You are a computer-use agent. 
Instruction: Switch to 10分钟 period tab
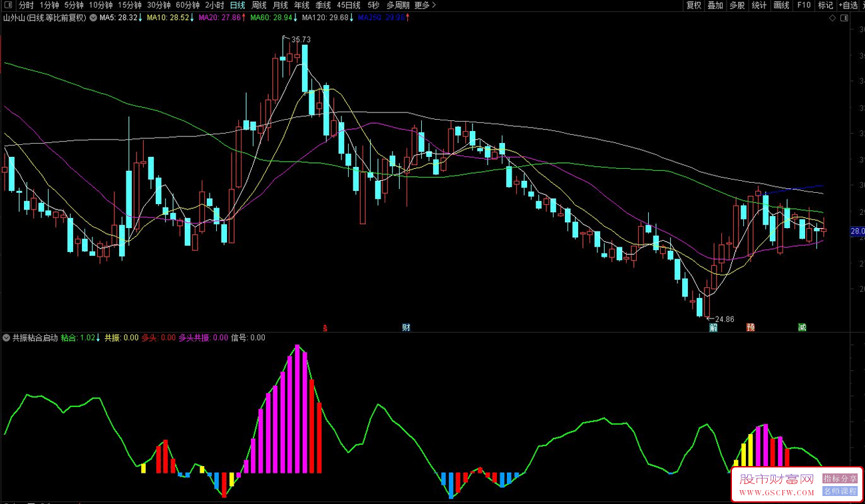point(100,5)
